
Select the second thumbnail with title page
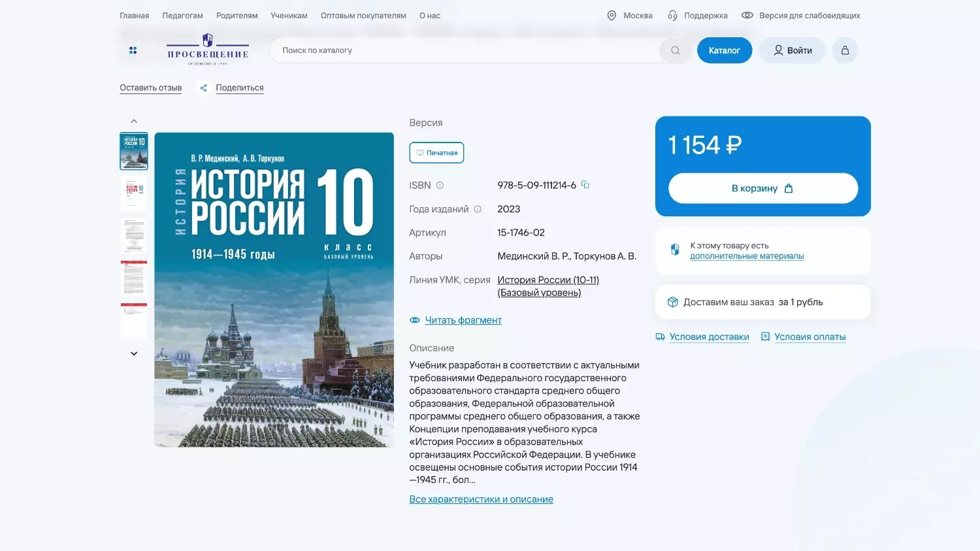(134, 193)
